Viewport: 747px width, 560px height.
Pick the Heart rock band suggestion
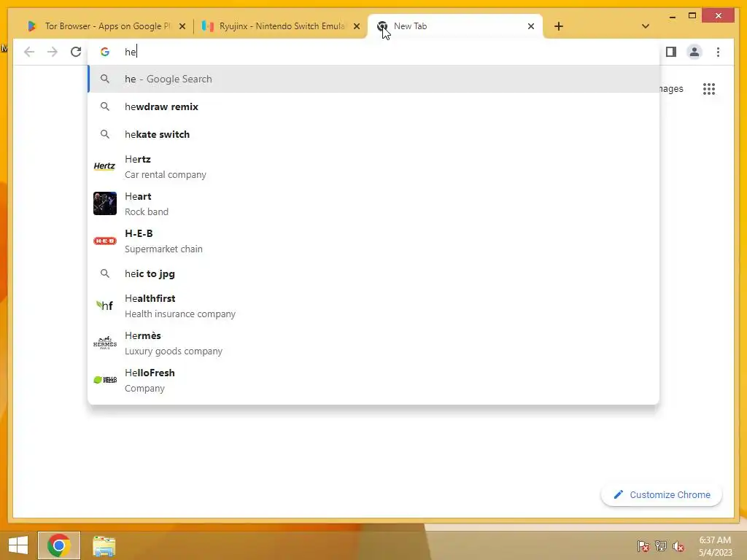pos(373,204)
